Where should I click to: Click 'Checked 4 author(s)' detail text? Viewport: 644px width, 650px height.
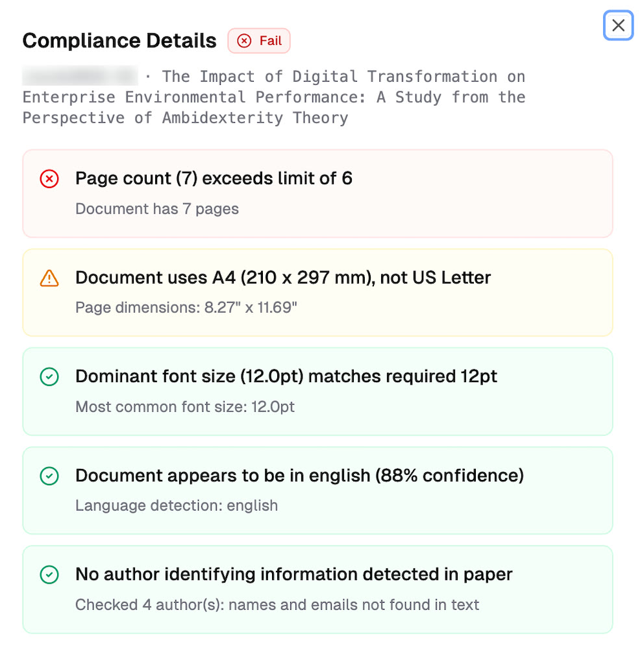[x=277, y=605]
